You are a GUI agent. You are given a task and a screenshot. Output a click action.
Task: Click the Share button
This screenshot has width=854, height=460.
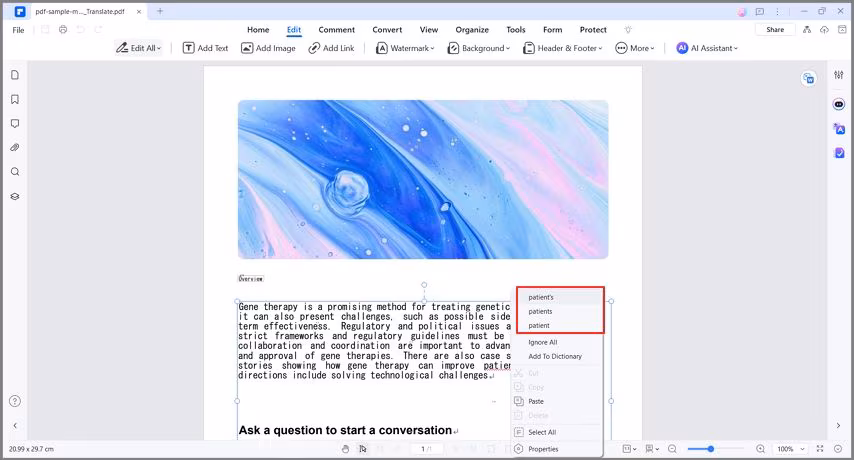tap(775, 30)
